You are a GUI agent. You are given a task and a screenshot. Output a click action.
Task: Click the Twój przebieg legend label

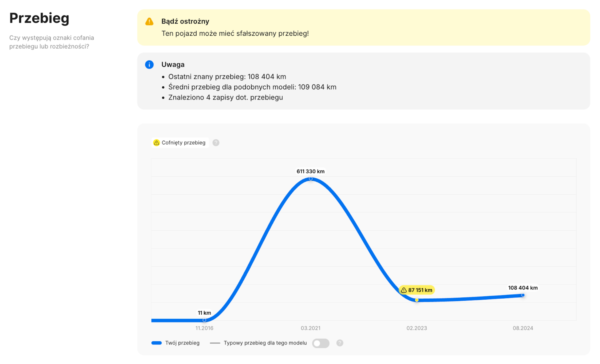[x=182, y=343]
